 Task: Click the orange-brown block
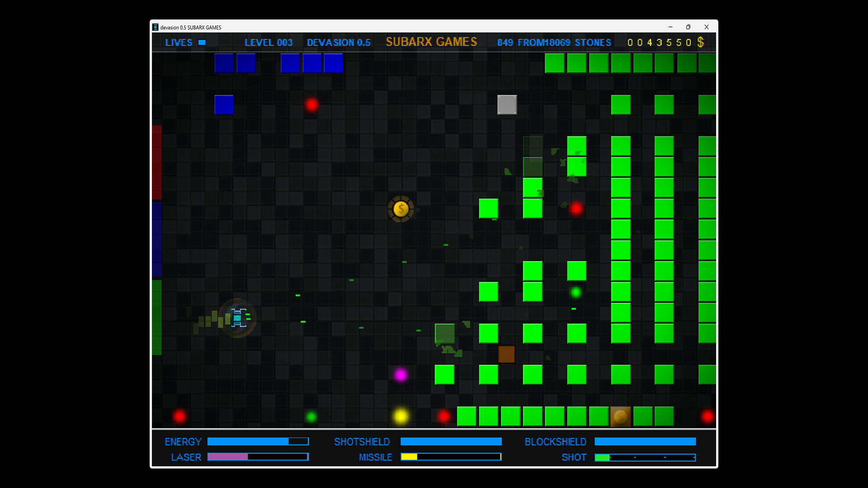point(507,354)
